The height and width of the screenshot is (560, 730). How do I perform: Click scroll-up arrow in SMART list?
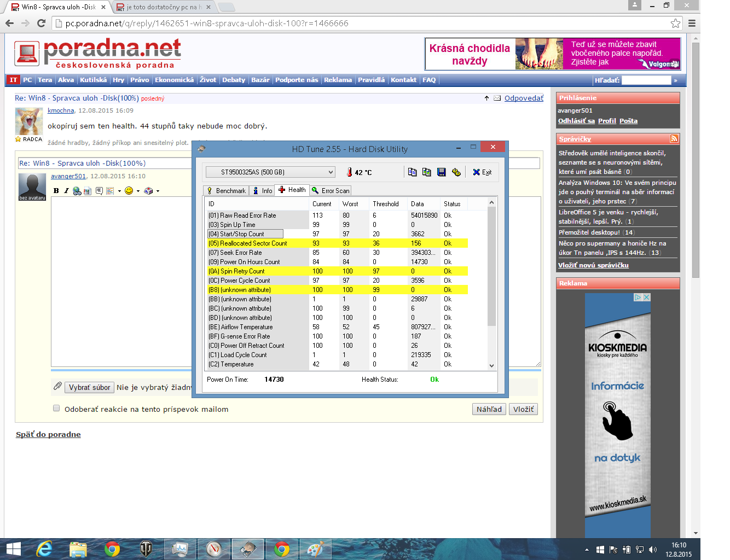(491, 203)
